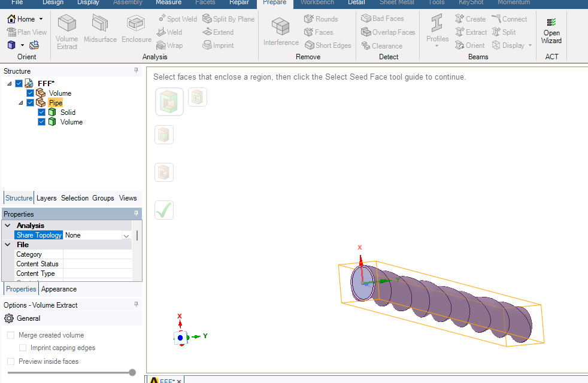Select the Solid item under Pipe

click(x=68, y=113)
